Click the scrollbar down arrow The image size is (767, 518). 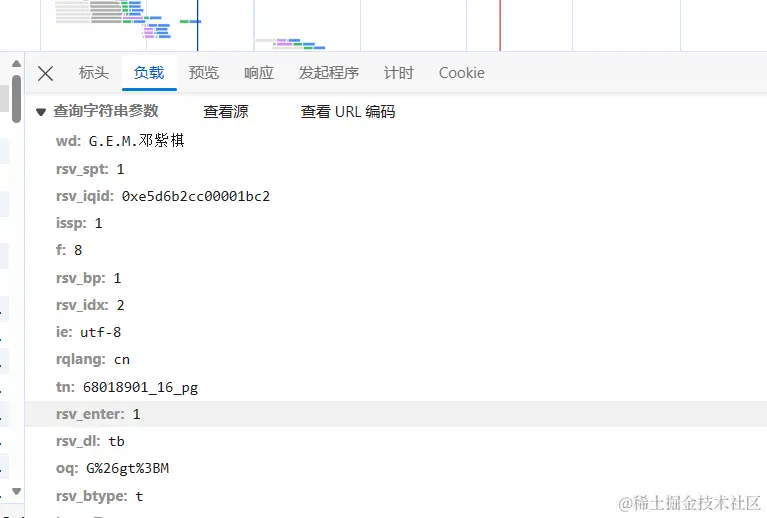tap(16, 491)
